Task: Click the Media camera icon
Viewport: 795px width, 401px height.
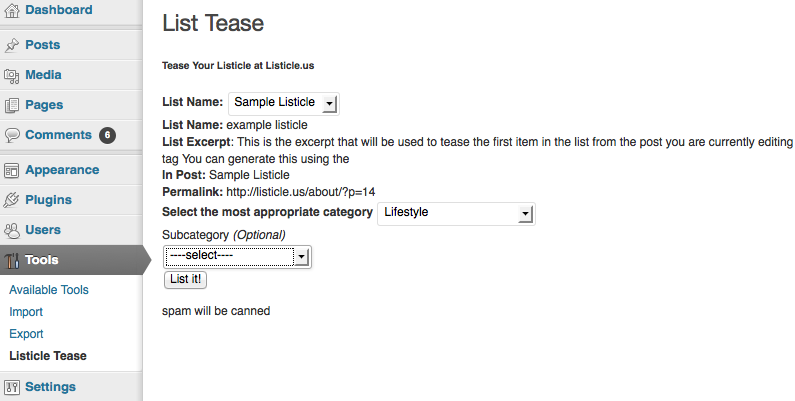Action: 12,75
